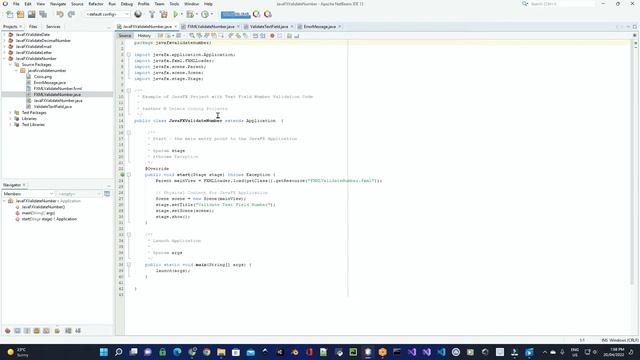Open the Tools menu
The image size is (640, 360).
[174, 4]
